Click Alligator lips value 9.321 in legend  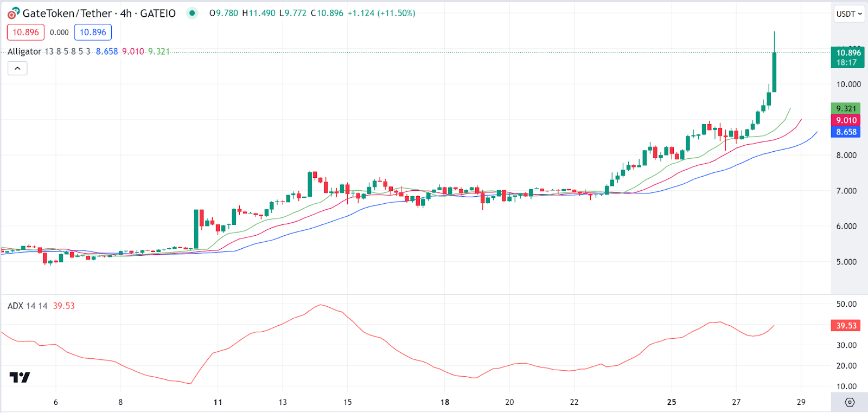point(159,51)
